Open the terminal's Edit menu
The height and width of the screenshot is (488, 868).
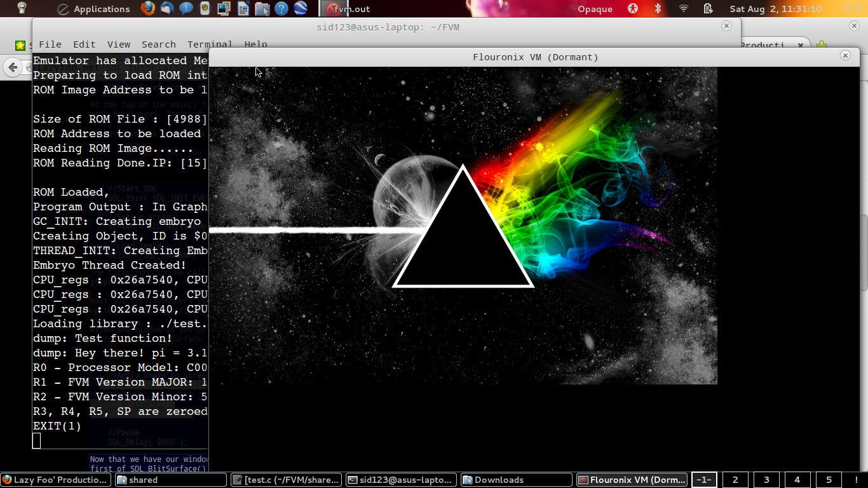(x=84, y=44)
